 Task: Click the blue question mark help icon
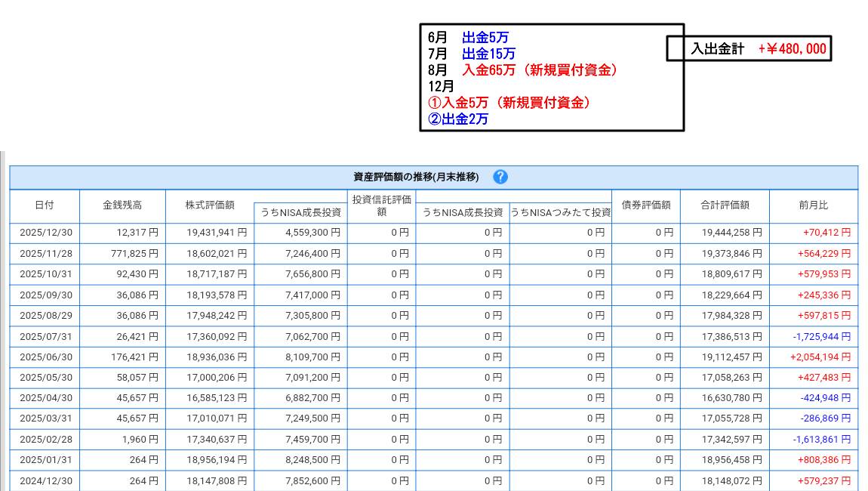(x=500, y=177)
